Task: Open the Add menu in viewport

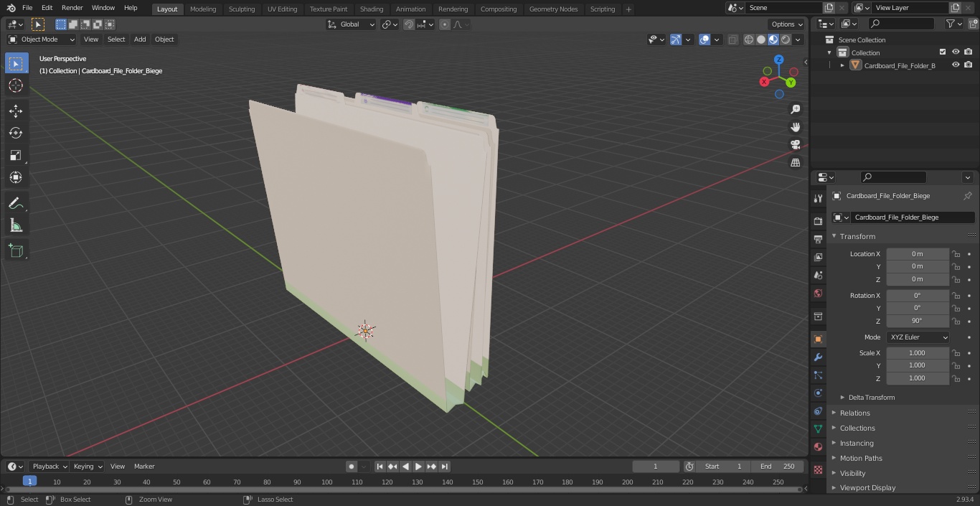Action: pyautogui.click(x=140, y=39)
